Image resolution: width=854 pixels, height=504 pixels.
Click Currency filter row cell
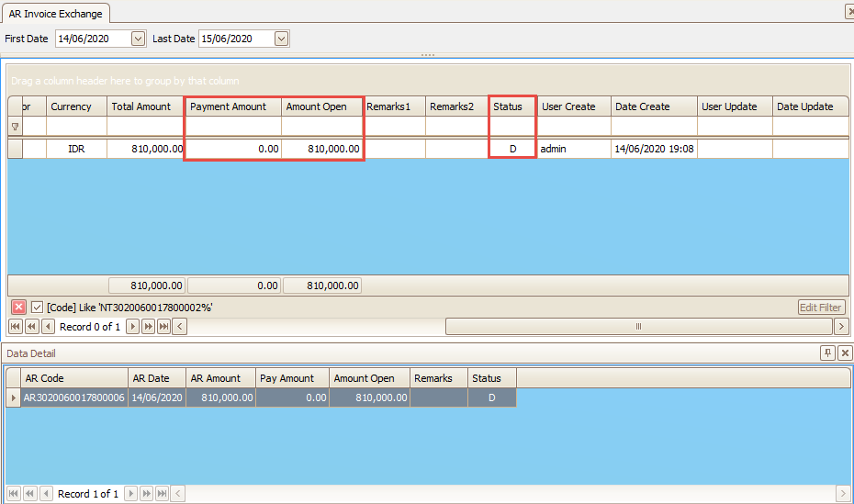point(77,127)
